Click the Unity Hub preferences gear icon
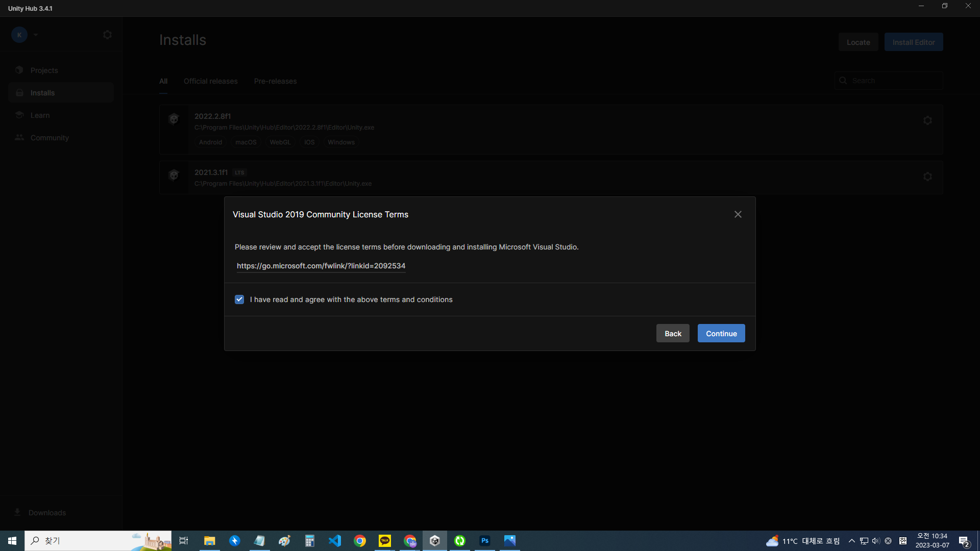Screen dimensions: 980x551 pyautogui.click(x=107, y=35)
